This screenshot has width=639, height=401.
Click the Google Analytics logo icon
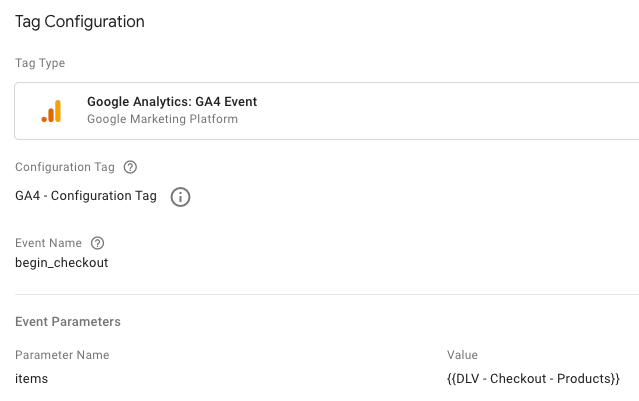point(52,110)
